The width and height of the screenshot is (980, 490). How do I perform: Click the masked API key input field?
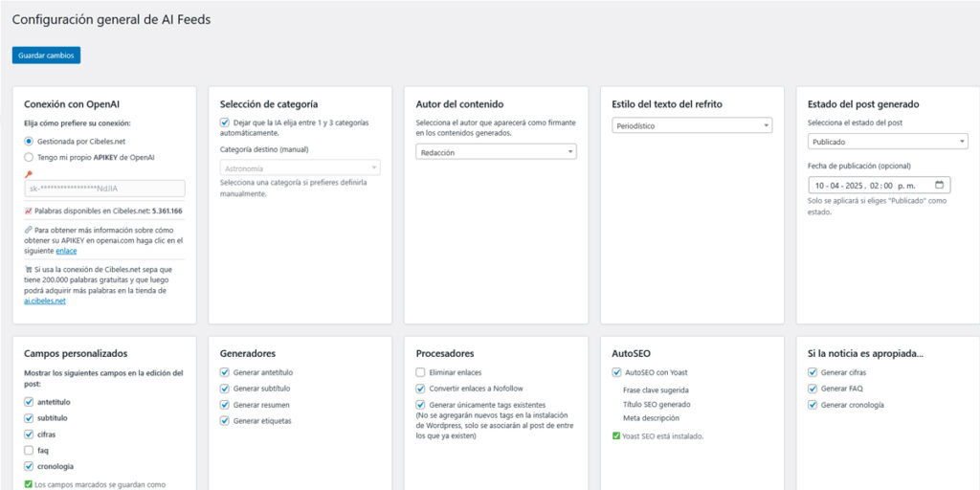coord(104,189)
